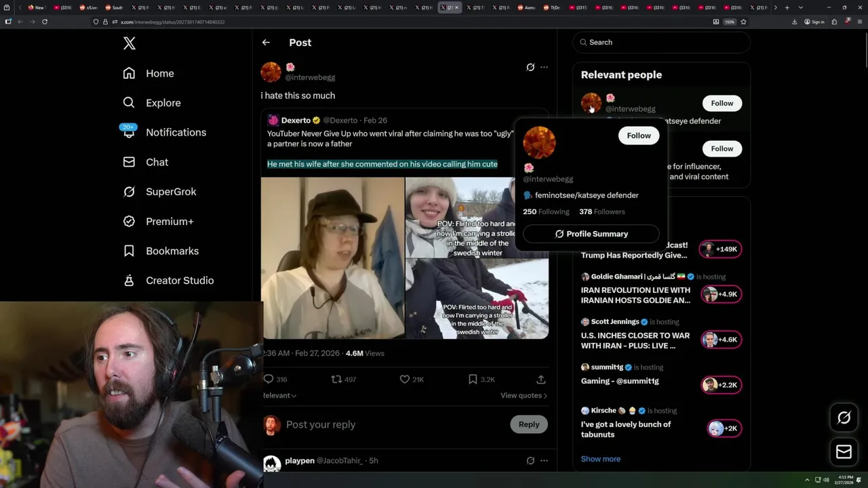Open the Iran Revolution Live space
868x488 pixels.
click(635, 295)
